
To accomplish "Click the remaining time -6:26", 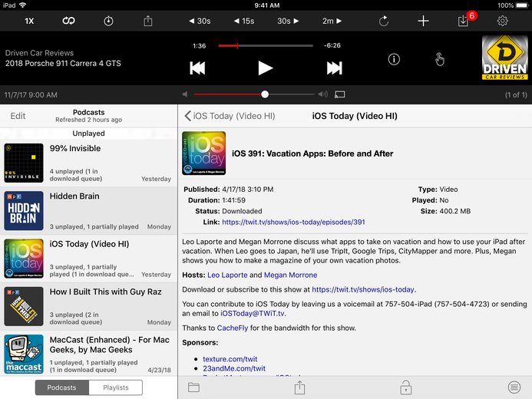I will [332, 45].
